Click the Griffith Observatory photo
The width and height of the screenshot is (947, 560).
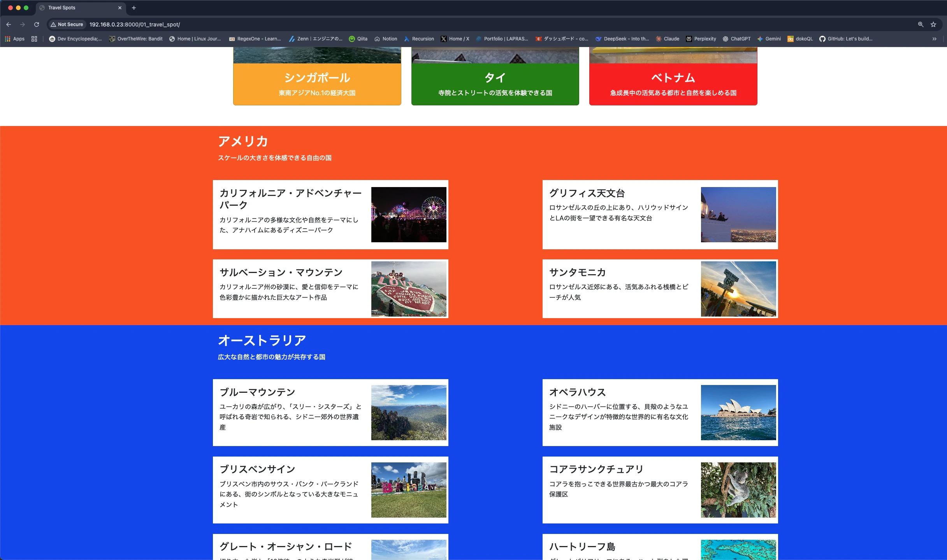click(x=738, y=215)
